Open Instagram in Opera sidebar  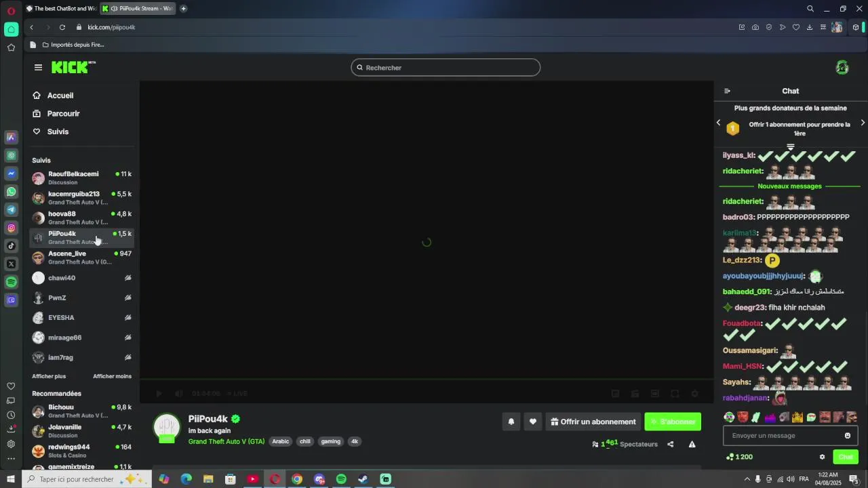point(11,228)
